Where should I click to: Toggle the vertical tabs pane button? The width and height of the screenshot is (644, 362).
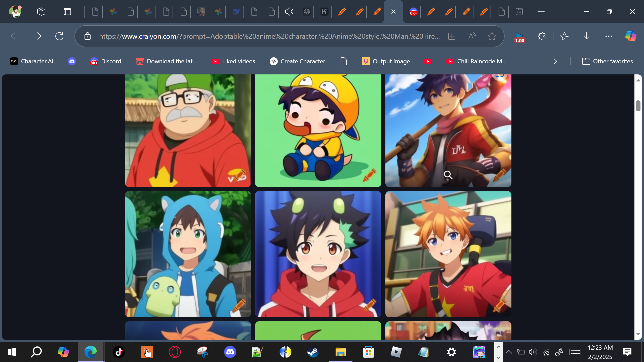[x=67, y=12]
